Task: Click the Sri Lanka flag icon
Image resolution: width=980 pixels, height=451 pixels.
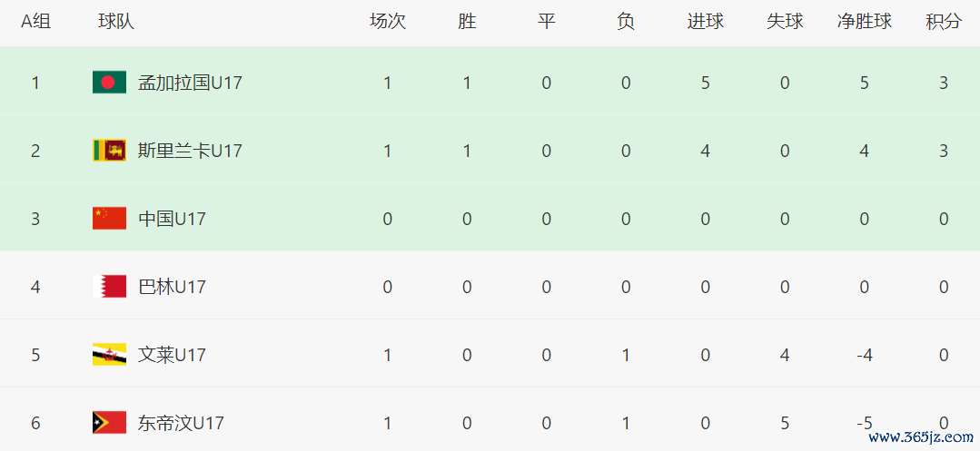Action: click(109, 151)
